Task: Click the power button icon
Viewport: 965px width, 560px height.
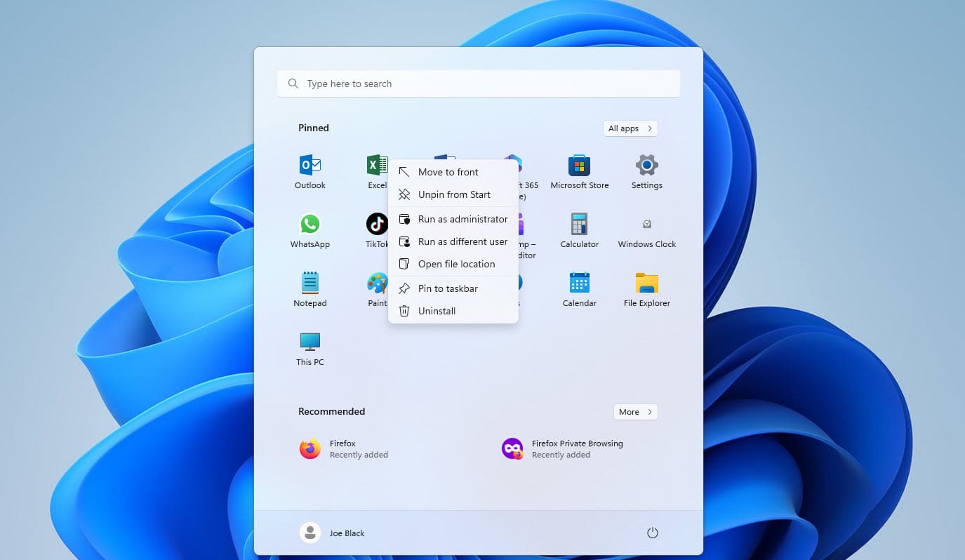Action: (x=652, y=533)
